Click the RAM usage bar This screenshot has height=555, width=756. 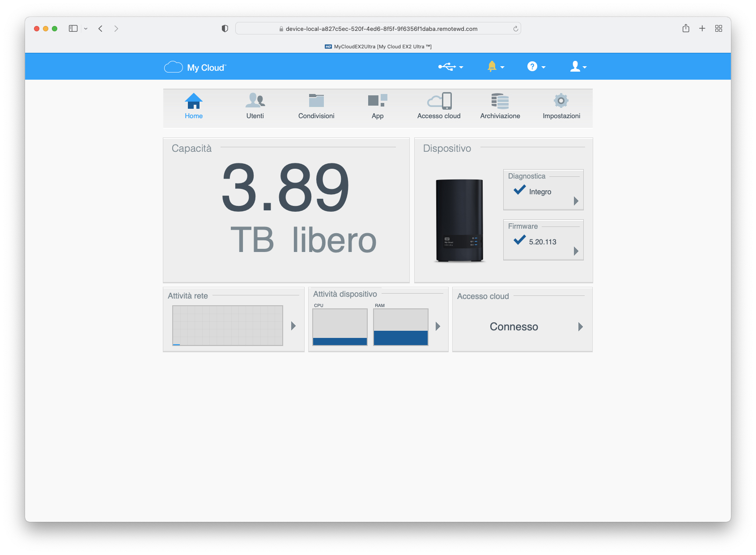pyautogui.click(x=401, y=327)
